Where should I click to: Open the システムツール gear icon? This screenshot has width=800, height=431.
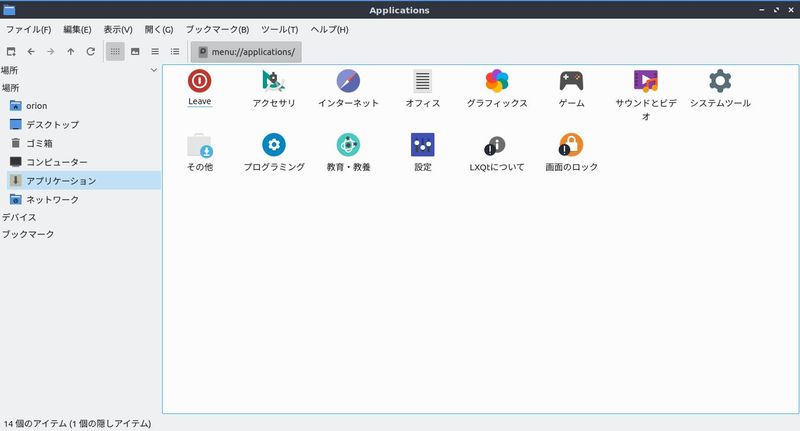coord(720,81)
